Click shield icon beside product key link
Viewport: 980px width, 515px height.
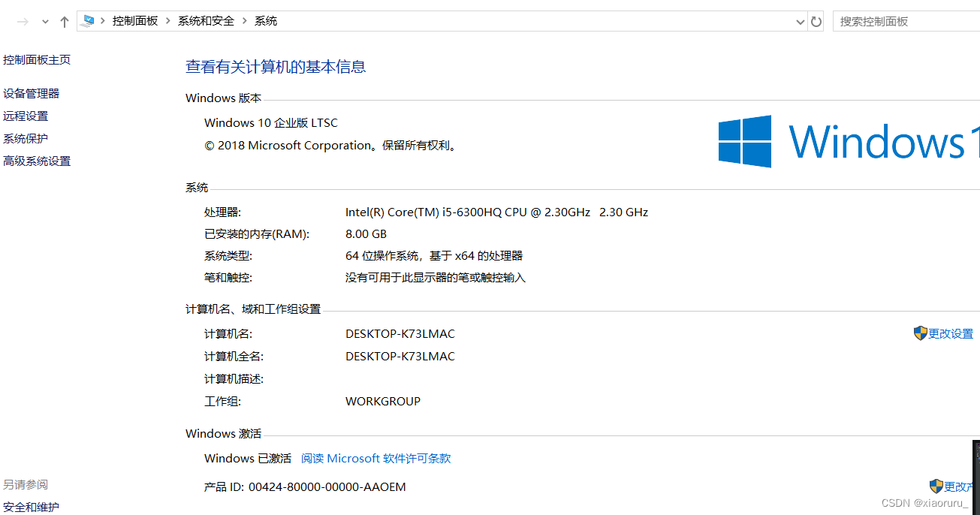tap(936, 486)
